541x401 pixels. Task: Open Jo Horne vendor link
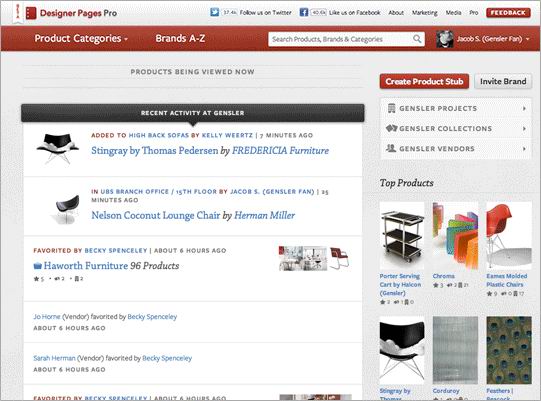[x=47, y=316]
